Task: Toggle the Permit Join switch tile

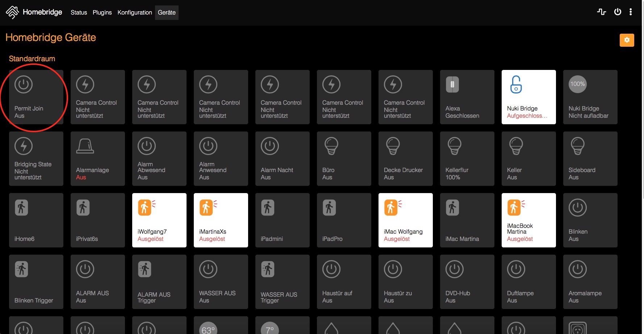Action: 36,97
